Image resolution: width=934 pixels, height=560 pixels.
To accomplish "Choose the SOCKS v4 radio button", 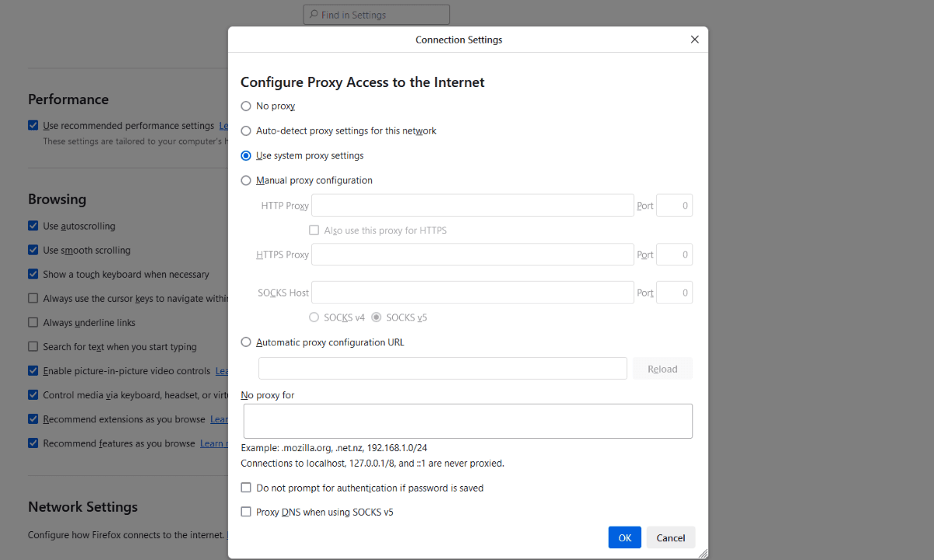I will (314, 317).
